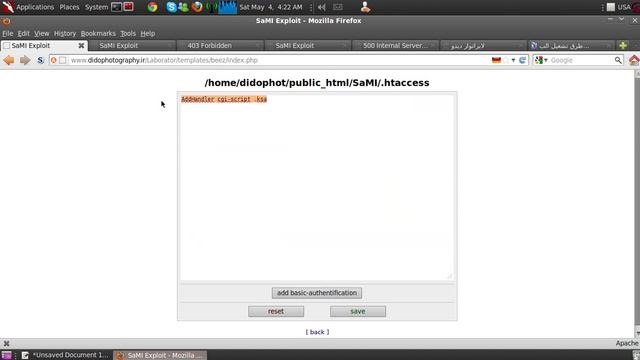Screen dimensions: 640x360
Task: Open the View menu
Action: pyautogui.click(x=41, y=33)
